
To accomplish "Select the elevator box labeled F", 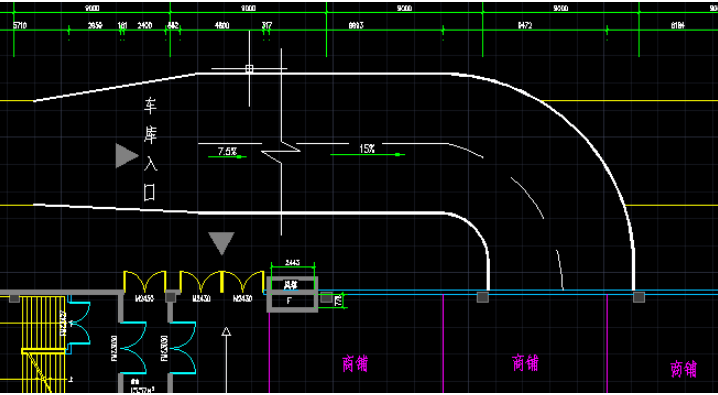I will 292,294.
